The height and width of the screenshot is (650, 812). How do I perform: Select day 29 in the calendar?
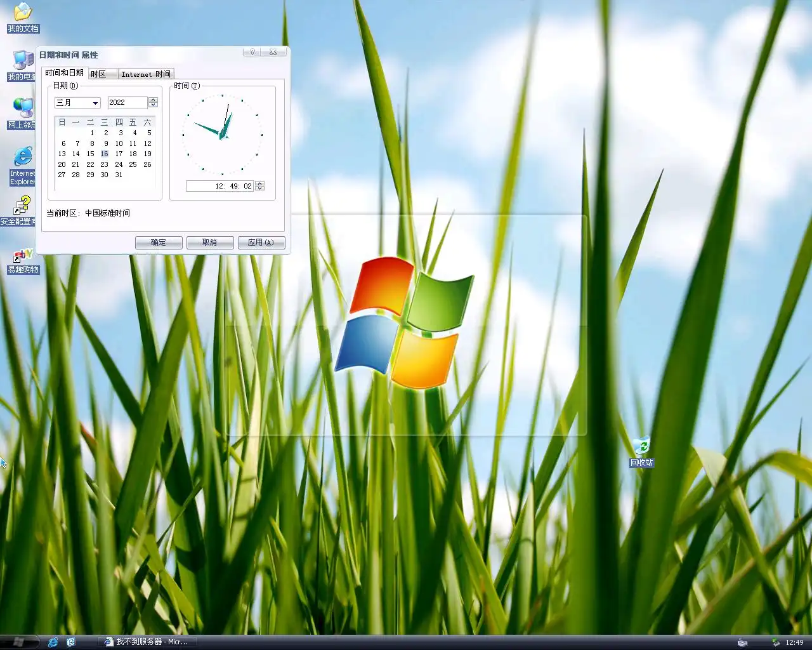[x=90, y=175]
